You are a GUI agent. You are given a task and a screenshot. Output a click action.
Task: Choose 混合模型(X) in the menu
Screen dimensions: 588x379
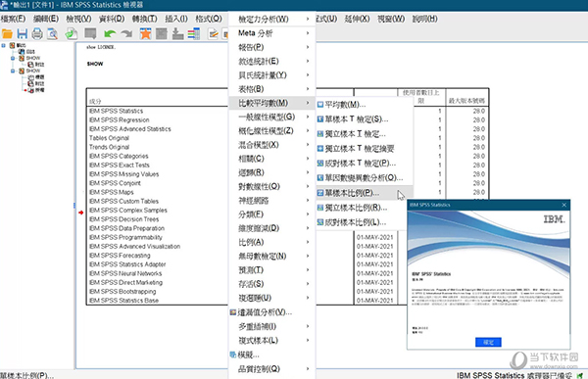click(x=271, y=145)
